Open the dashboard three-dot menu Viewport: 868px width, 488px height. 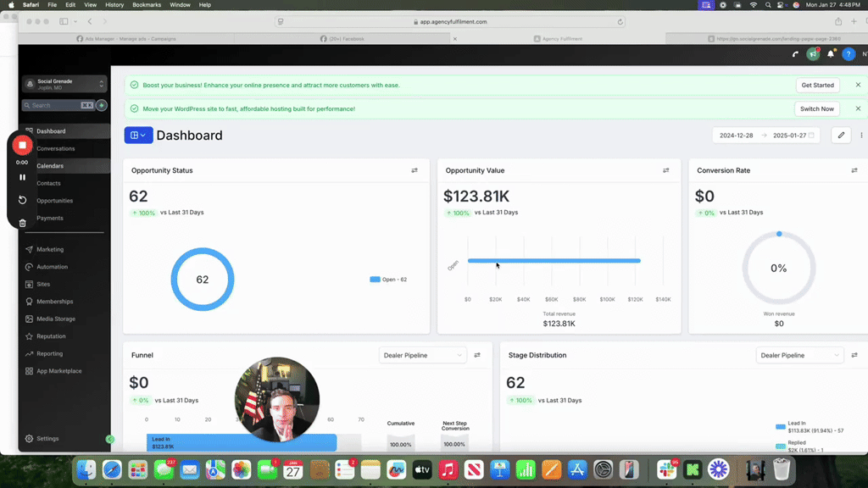pos(861,135)
